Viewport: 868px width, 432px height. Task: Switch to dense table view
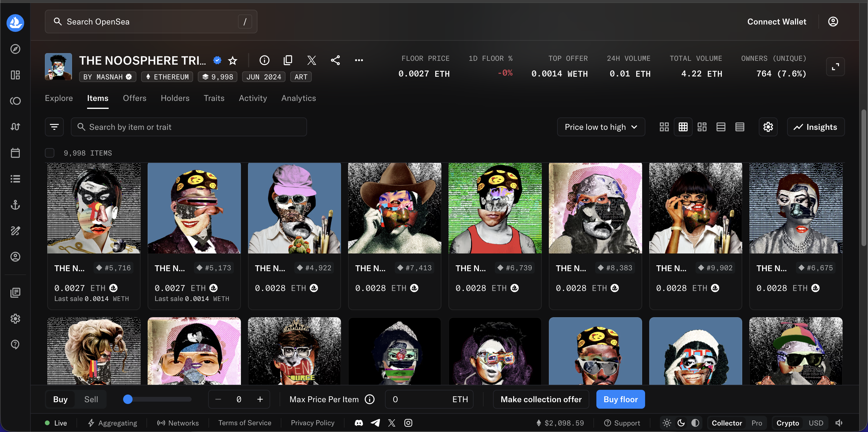point(740,127)
